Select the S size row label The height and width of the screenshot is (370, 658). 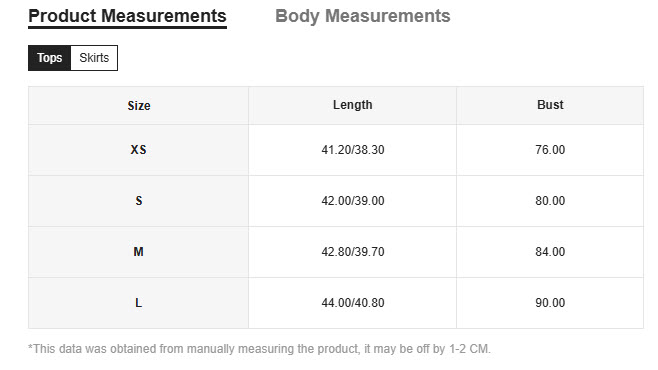pos(139,201)
